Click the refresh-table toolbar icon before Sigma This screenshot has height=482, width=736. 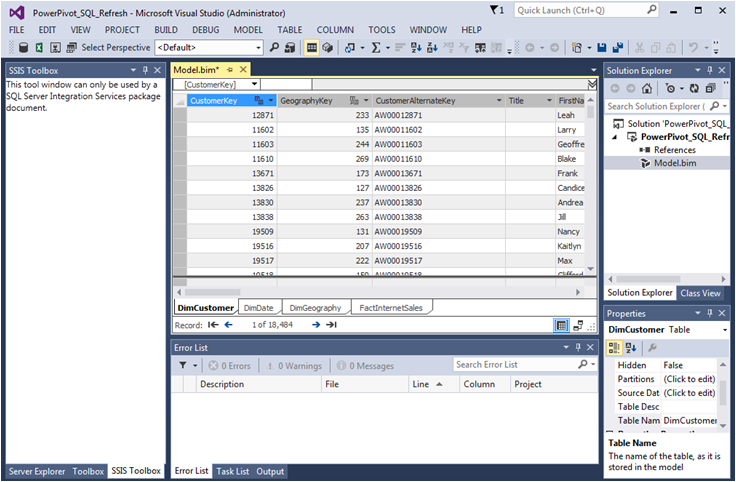[x=349, y=47]
